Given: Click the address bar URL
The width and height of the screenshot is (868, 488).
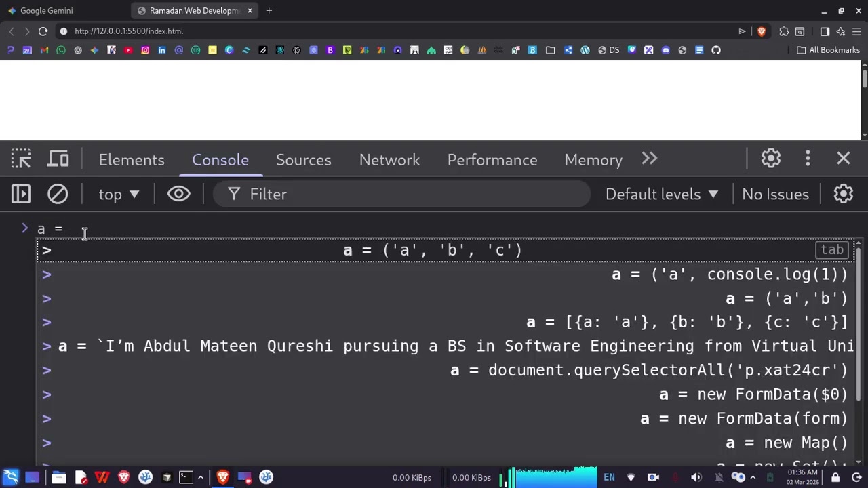Looking at the screenshot, I should pos(129,31).
